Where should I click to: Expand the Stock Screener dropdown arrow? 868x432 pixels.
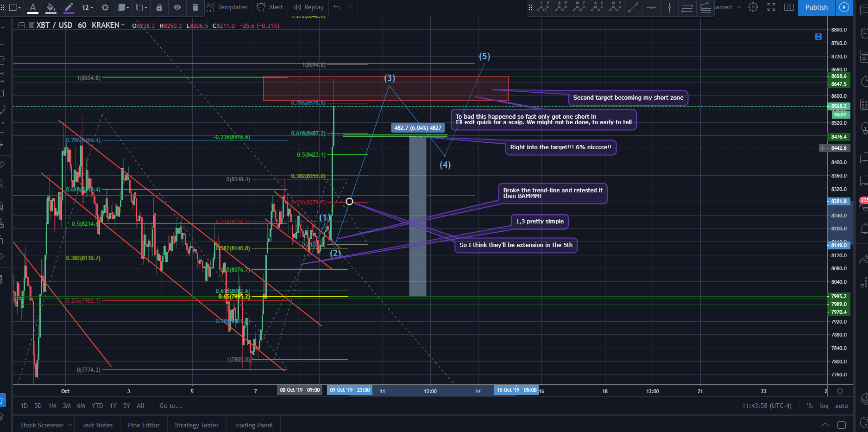70,425
